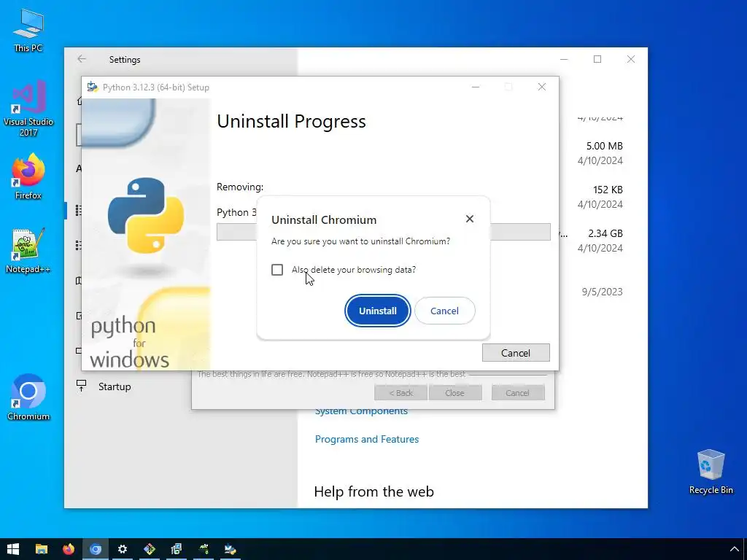Click the '2.34 GB' app size
747x560 pixels.
(x=605, y=233)
